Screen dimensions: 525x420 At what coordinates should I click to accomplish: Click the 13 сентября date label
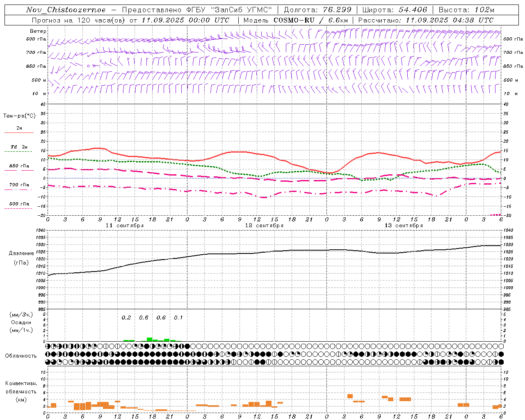[404, 226]
